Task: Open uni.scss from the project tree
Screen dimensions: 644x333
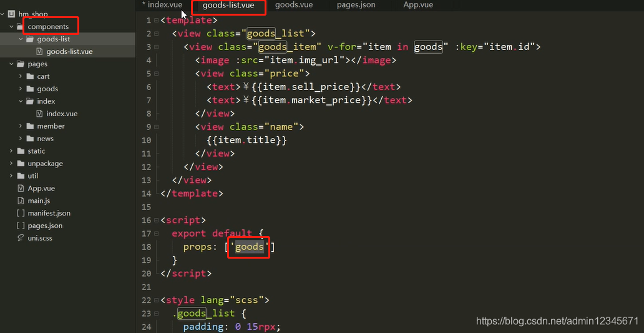Action: pos(40,238)
